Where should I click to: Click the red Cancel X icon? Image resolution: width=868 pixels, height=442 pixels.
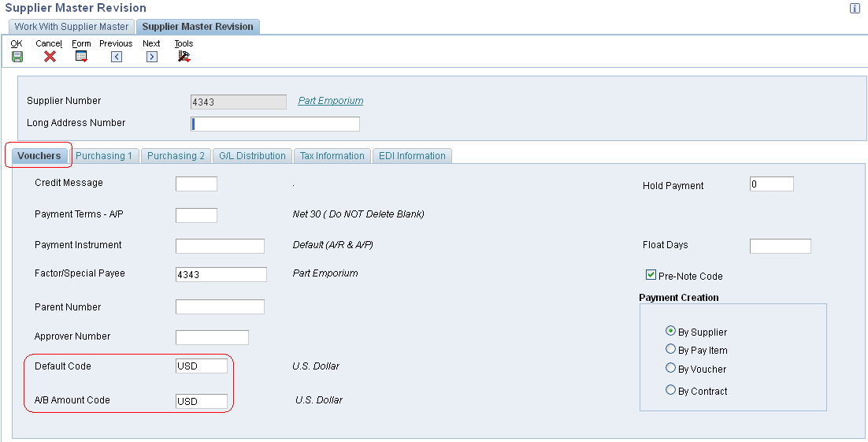click(50, 57)
